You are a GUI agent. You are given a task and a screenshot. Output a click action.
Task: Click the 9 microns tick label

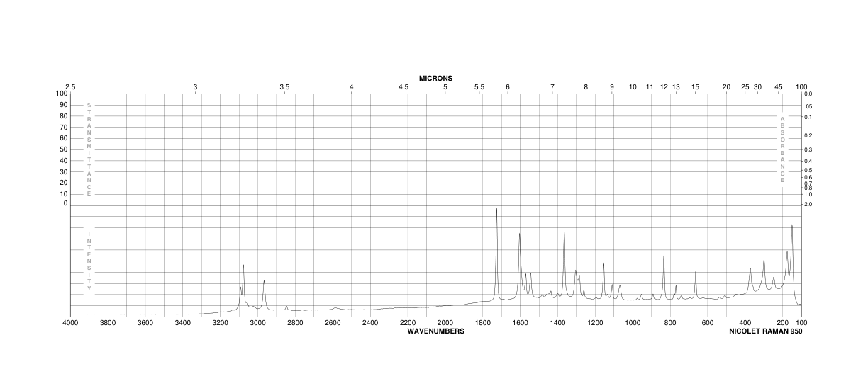click(x=612, y=87)
